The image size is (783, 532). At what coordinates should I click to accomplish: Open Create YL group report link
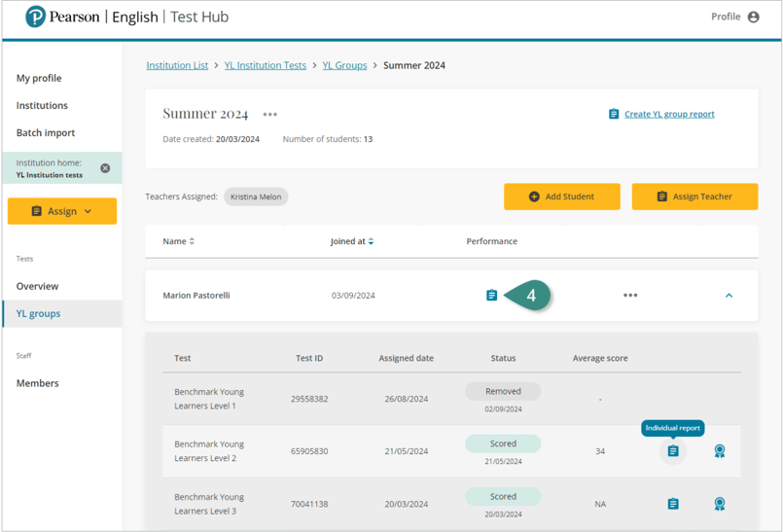668,114
